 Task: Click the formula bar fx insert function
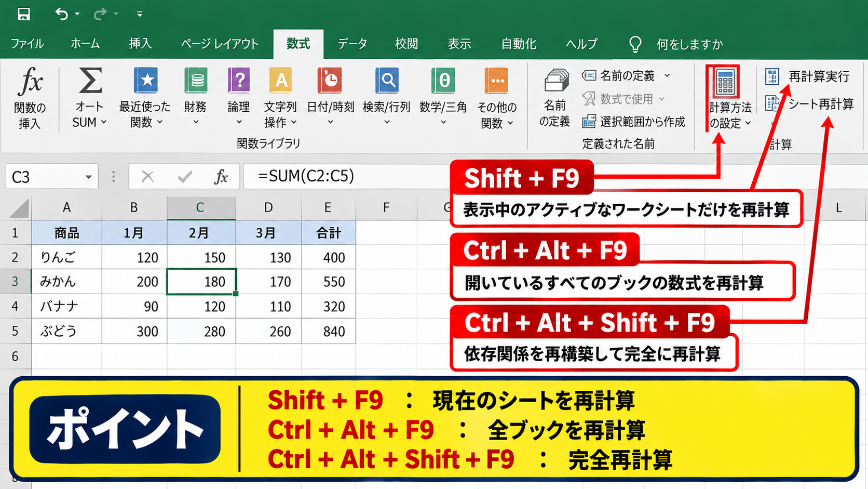[221, 177]
